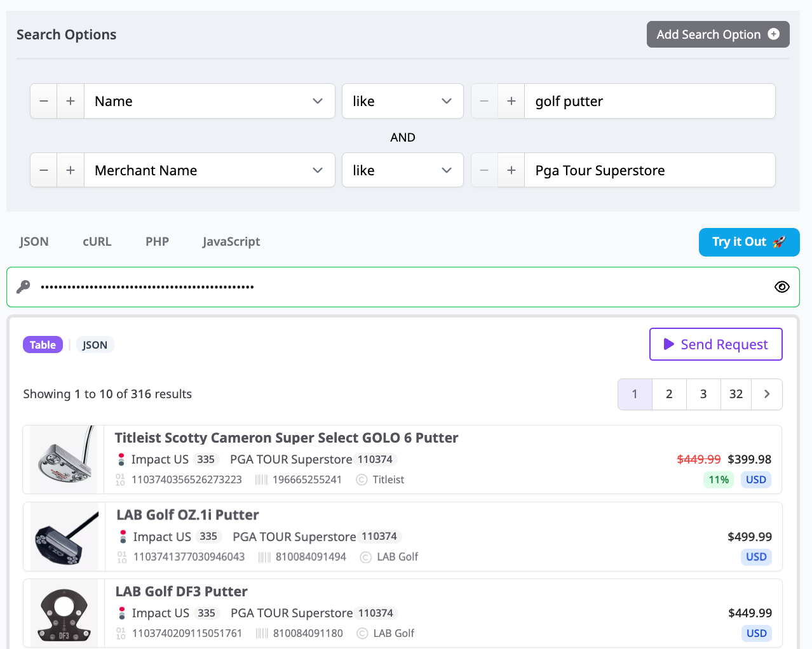Viewport: 812px width, 649px height.
Task: Click the next page arrow
Action: (767, 394)
